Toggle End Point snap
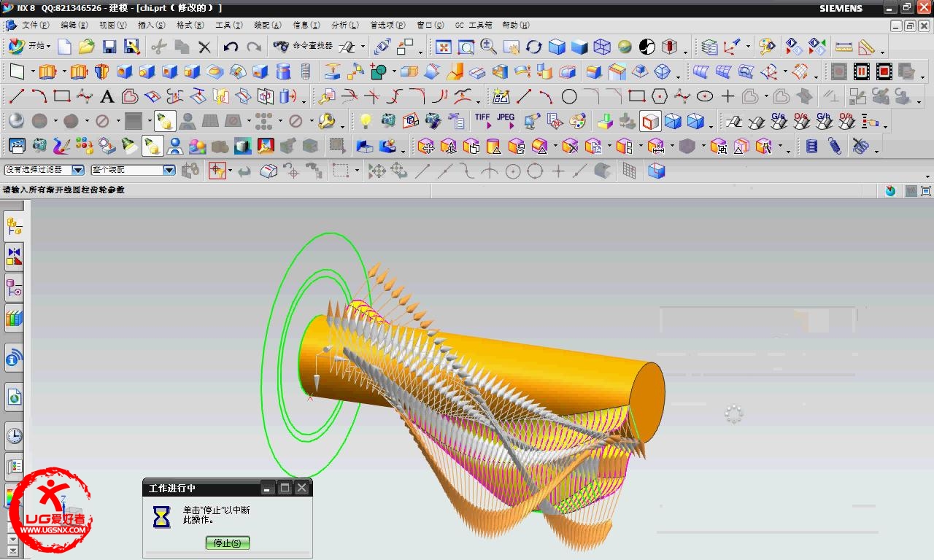 [x=422, y=171]
